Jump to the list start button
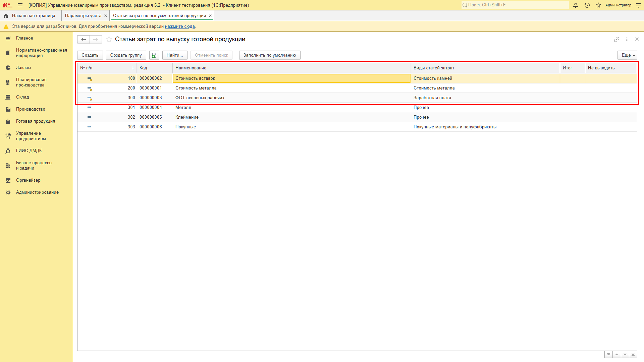Screen dimensions: 644x362 [608, 355]
